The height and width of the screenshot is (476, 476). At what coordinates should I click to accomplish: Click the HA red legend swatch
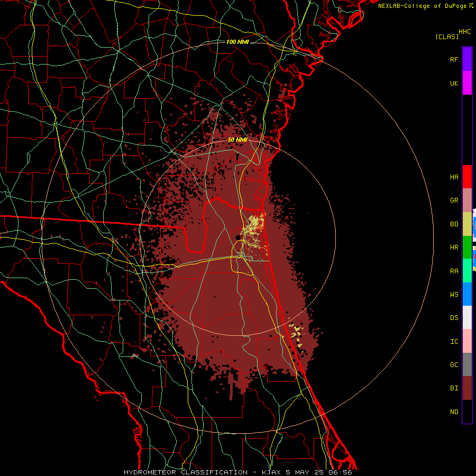click(467, 177)
